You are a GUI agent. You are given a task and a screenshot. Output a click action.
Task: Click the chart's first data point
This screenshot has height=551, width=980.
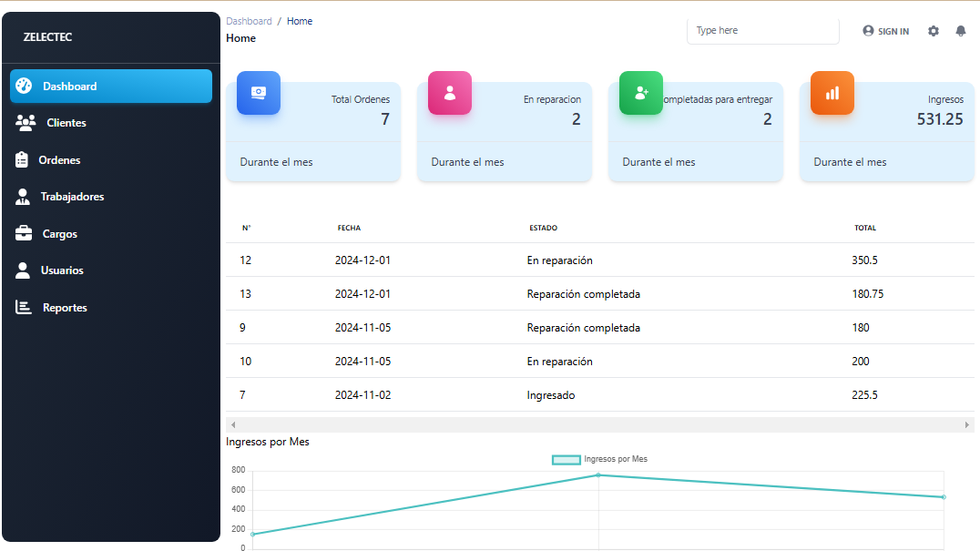(252, 534)
